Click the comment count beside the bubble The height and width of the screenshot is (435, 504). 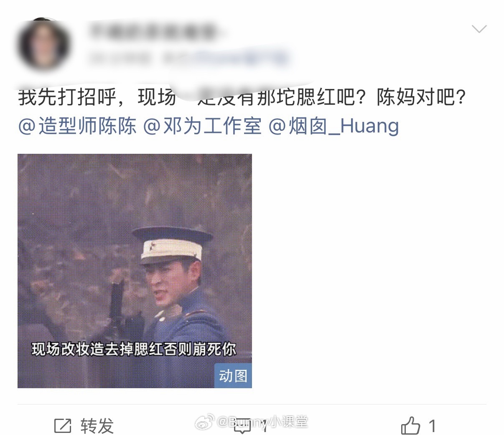[265, 427]
